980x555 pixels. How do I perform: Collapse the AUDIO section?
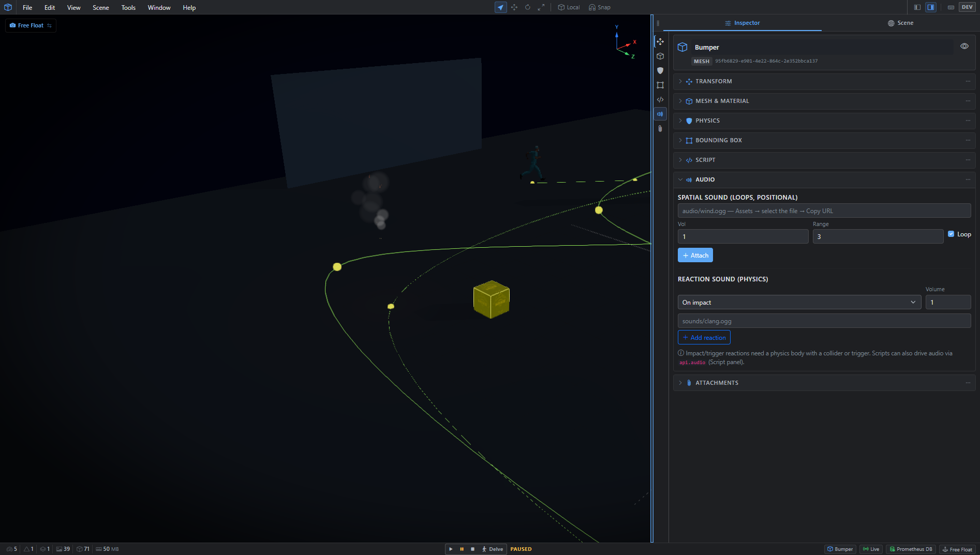[824, 179]
